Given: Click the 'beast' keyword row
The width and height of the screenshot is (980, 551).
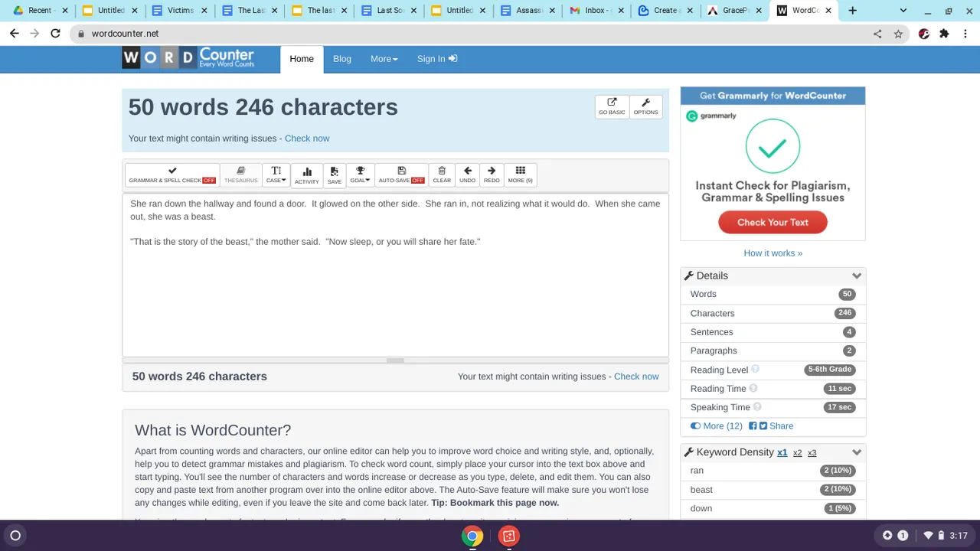Looking at the screenshot, I should pyautogui.click(x=773, y=490).
